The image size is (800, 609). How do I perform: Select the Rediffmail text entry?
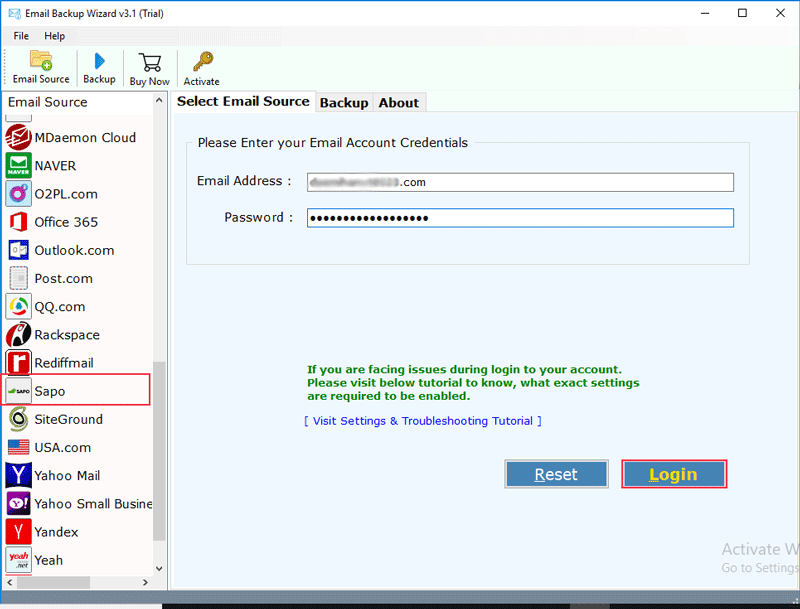[x=64, y=363]
